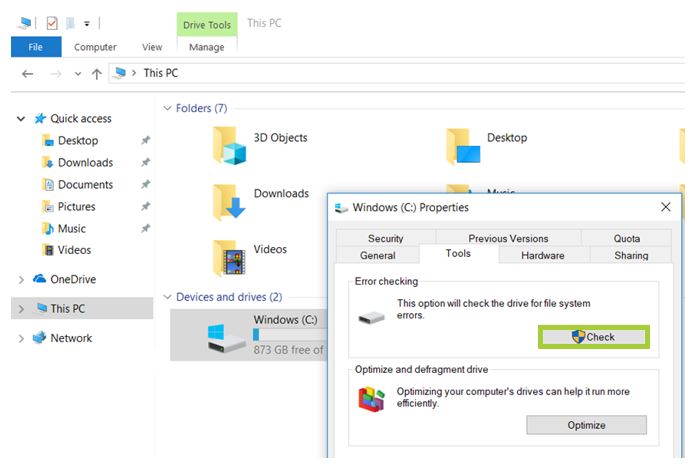Select OneDrive in navigation pane
The height and width of the screenshot is (469, 697).
click(x=73, y=279)
